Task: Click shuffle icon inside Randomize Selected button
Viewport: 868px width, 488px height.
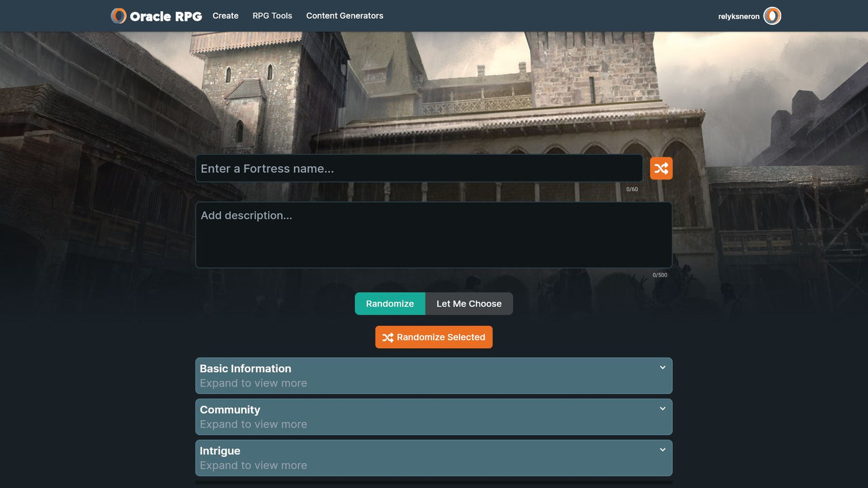Action: (387, 337)
